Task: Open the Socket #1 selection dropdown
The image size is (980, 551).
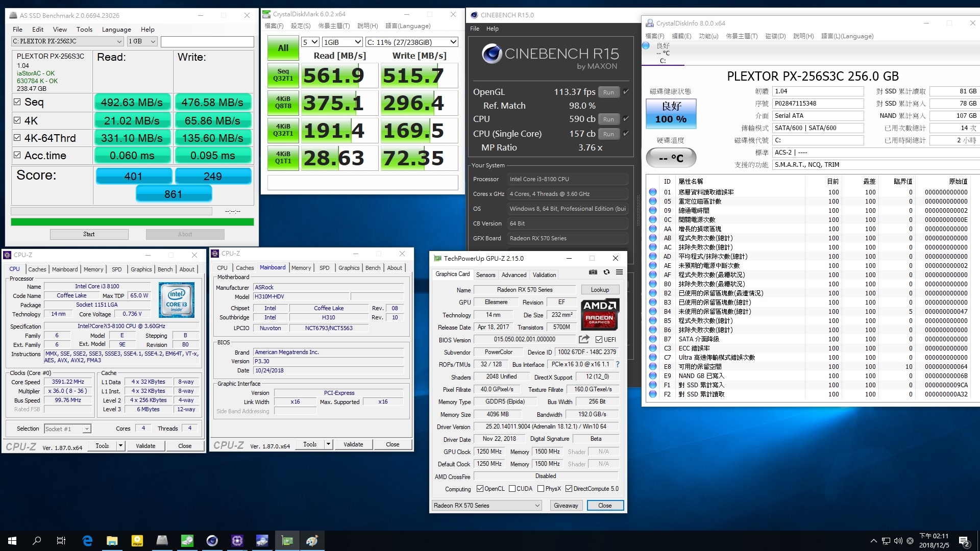Action: tap(67, 429)
